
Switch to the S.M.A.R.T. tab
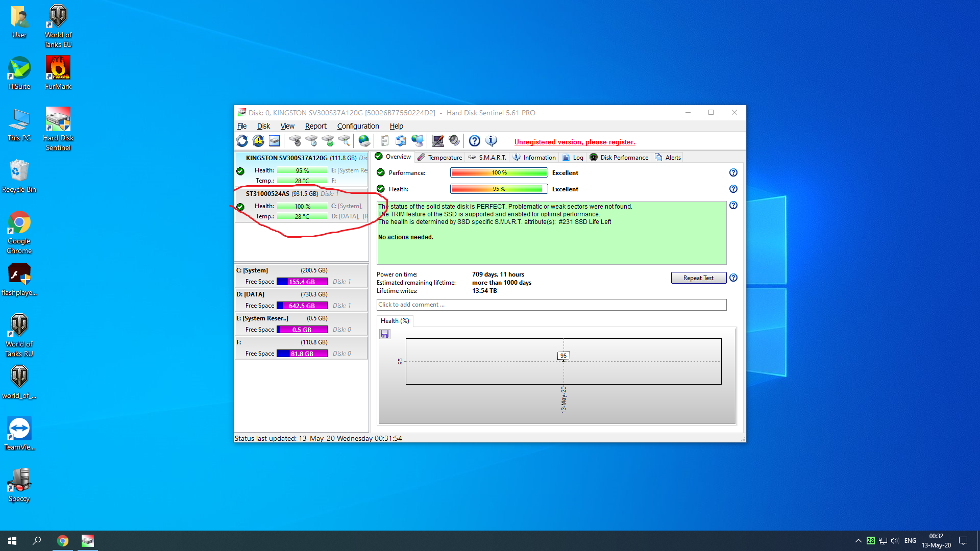click(487, 157)
